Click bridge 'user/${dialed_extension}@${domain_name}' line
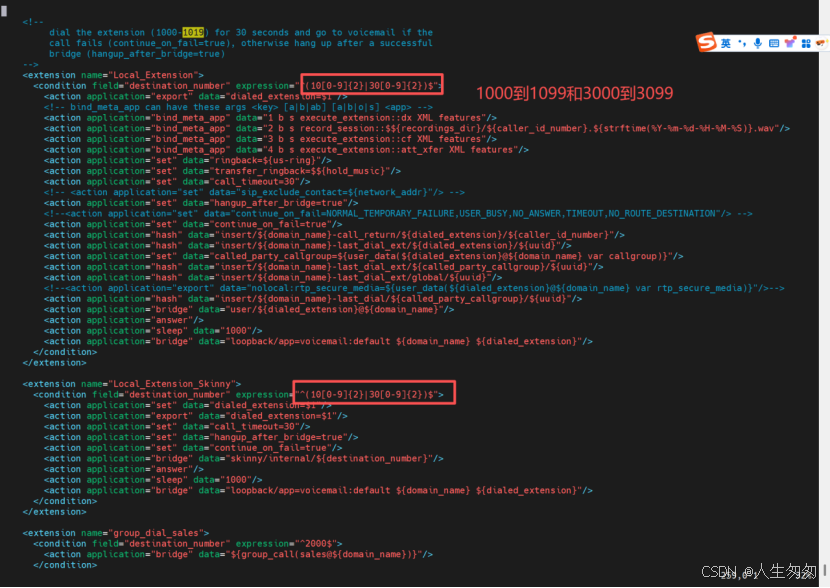The image size is (830, 588). coord(249,310)
